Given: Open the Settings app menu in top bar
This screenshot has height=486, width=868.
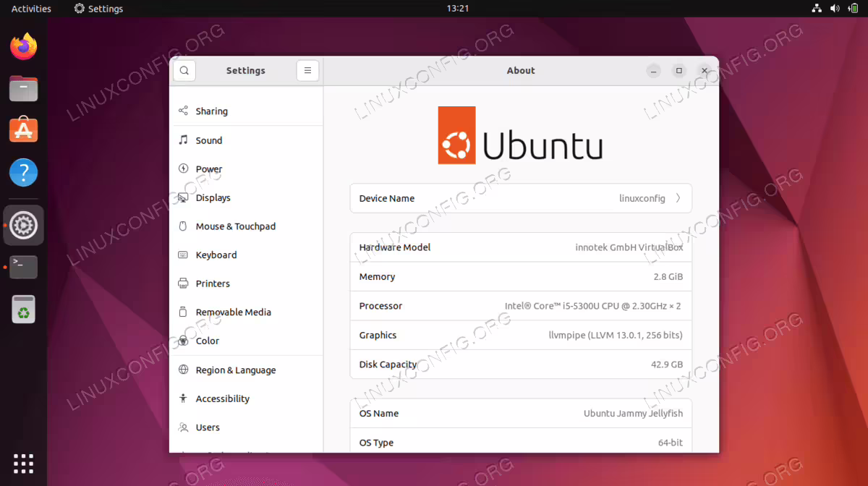Looking at the screenshot, I should [x=99, y=9].
